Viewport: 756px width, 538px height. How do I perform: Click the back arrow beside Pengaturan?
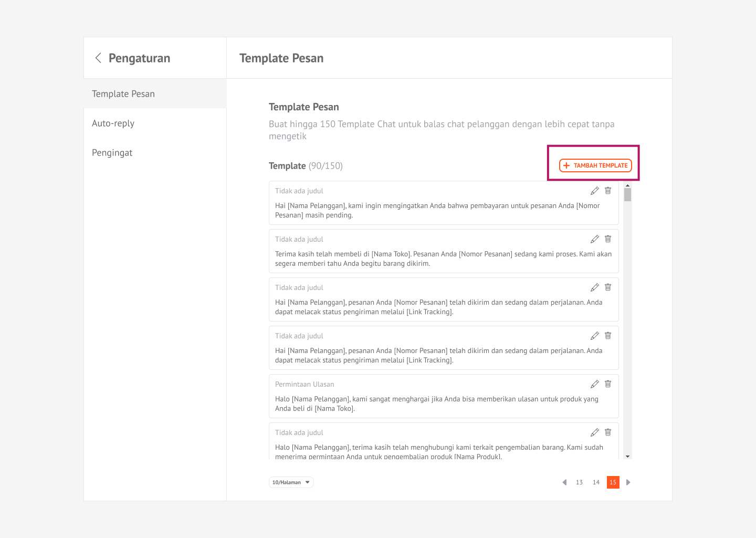point(98,58)
